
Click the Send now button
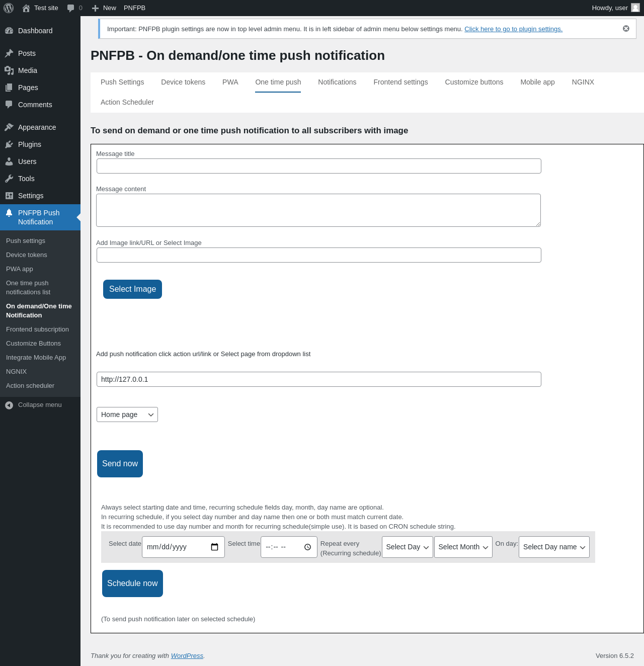click(120, 464)
